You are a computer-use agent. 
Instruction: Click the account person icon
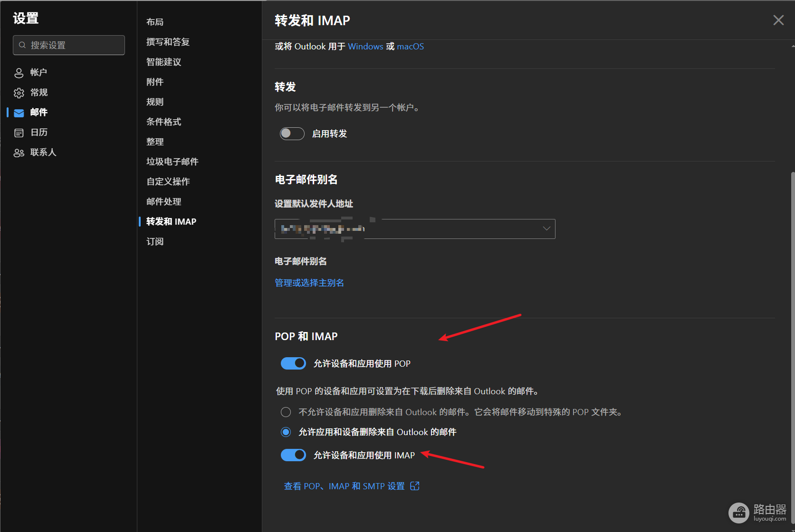pos(19,73)
